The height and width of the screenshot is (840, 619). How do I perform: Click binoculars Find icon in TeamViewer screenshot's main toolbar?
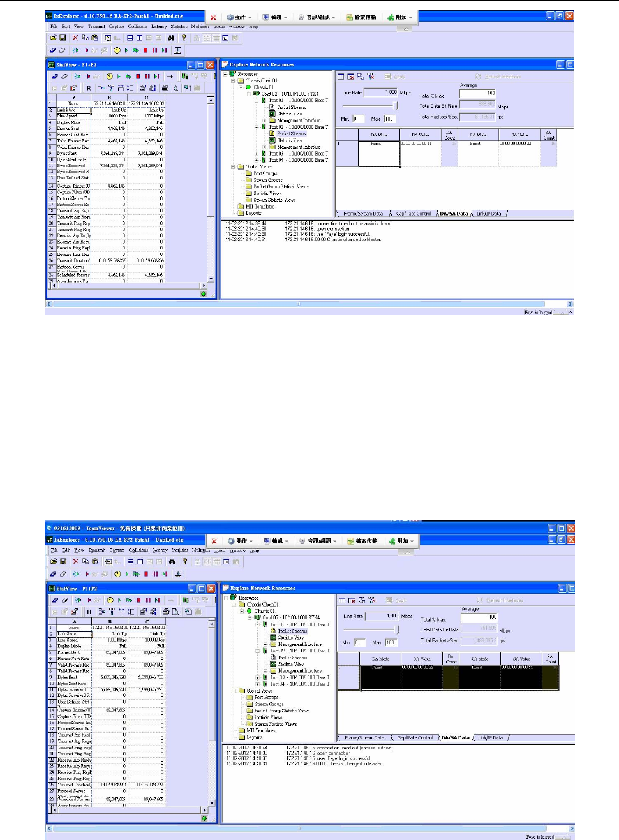[x=172, y=561]
